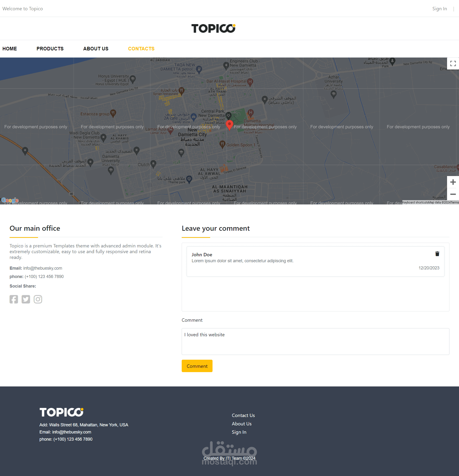459x476 pixels.
Task: Click the Twitter social share icon
Action: [x=26, y=299]
